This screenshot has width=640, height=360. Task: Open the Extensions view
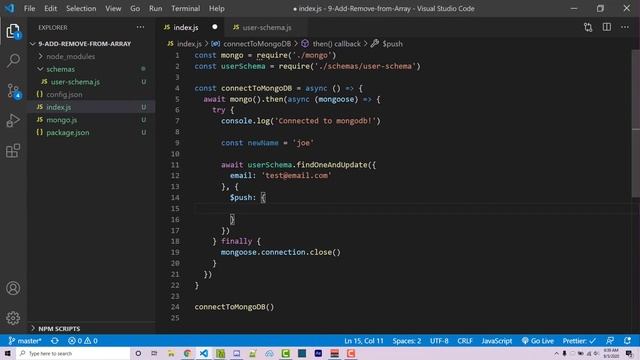click(x=13, y=151)
